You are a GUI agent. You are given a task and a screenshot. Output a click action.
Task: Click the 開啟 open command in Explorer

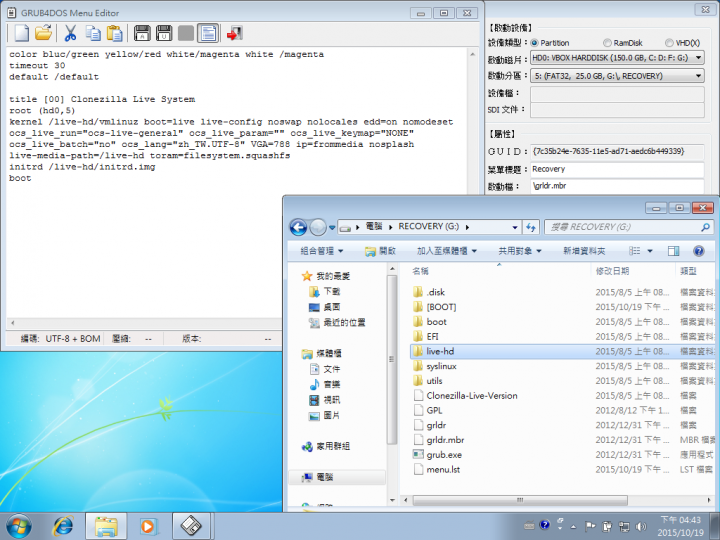[x=380, y=251]
